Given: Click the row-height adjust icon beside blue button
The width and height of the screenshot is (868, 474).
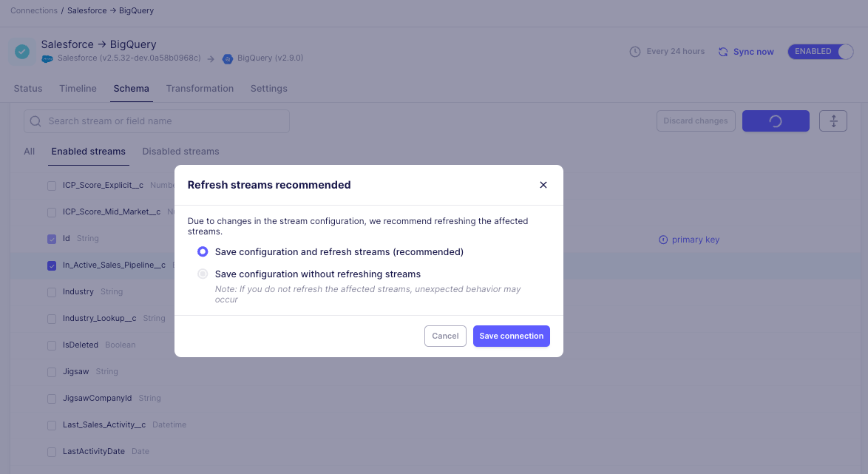Looking at the screenshot, I should [x=833, y=121].
